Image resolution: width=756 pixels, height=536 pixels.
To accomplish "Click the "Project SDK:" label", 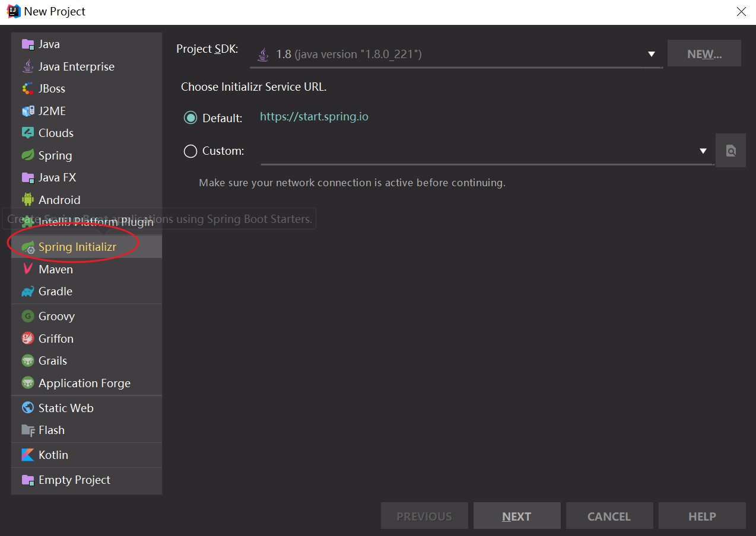I will [207, 49].
